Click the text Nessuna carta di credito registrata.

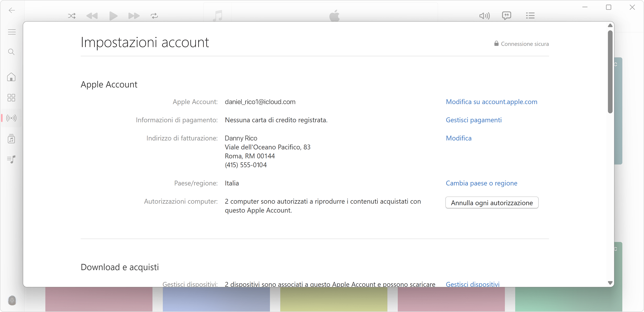pyautogui.click(x=276, y=120)
